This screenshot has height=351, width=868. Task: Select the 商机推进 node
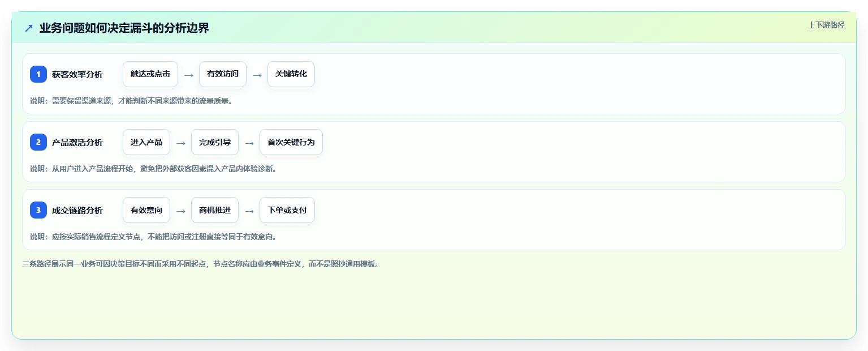click(x=215, y=210)
